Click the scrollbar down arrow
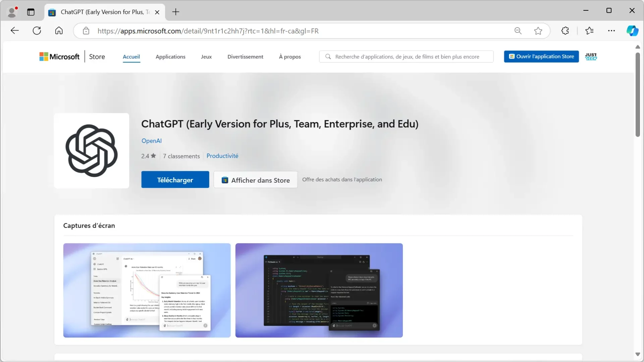Viewport: 644px width, 362px height. [x=638, y=354]
